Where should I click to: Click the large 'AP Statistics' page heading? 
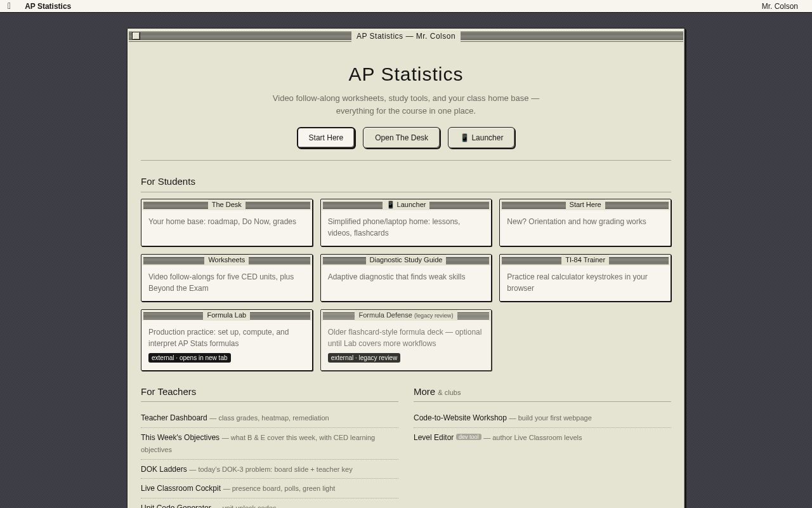point(406,74)
